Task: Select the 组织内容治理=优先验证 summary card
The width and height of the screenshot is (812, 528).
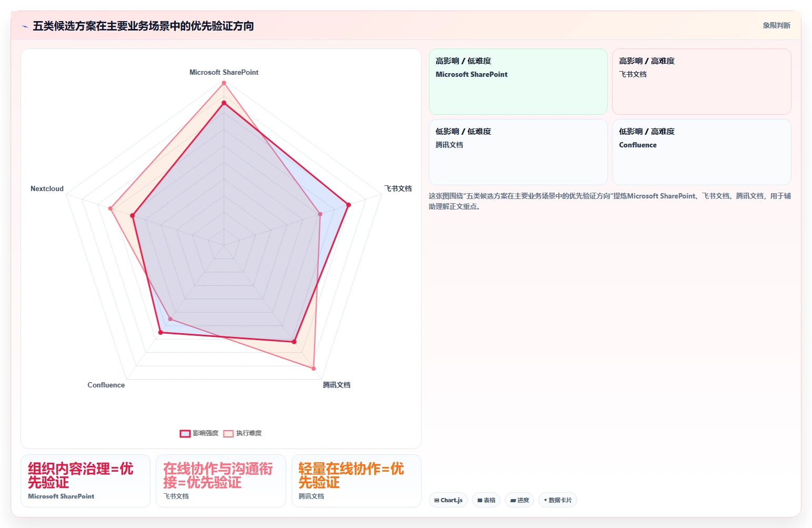Action: coord(85,481)
